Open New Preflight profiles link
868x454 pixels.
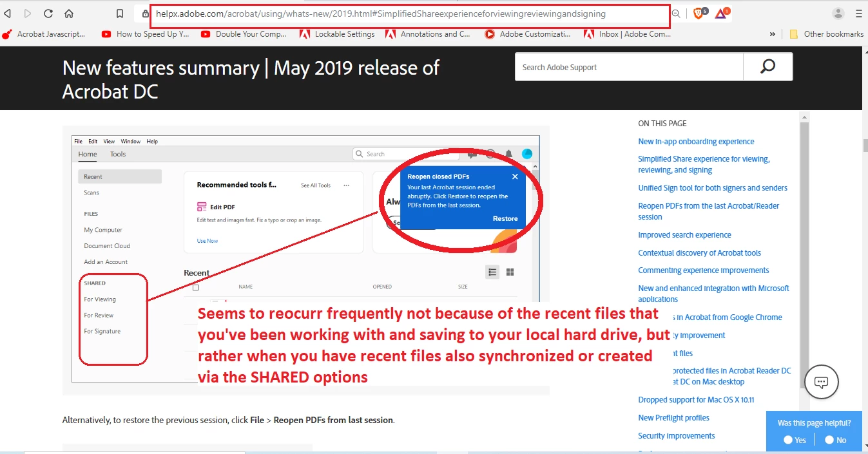(x=673, y=418)
